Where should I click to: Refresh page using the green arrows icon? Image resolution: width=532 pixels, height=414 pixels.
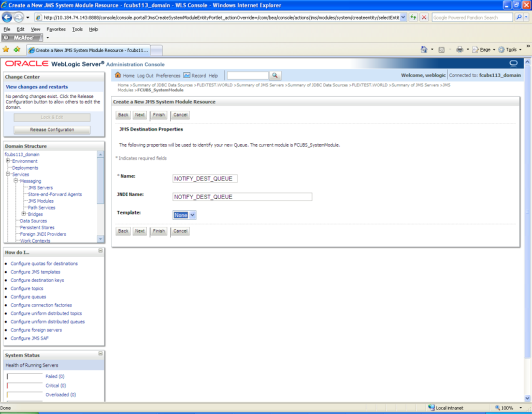pos(413,17)
